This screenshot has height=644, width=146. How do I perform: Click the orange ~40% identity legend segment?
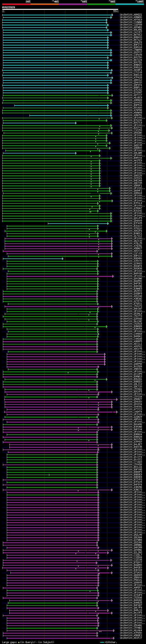click(45, 4)
